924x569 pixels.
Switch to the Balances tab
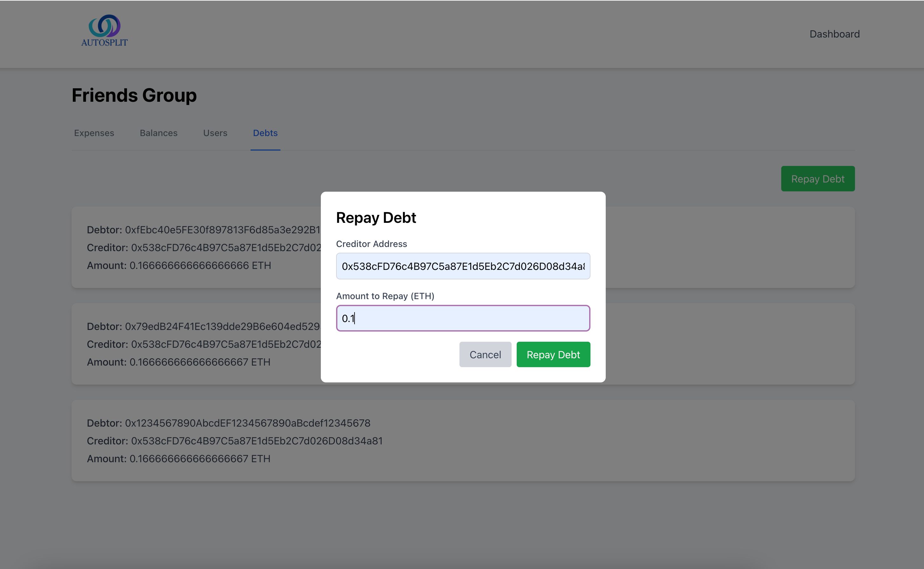point(158,133)
